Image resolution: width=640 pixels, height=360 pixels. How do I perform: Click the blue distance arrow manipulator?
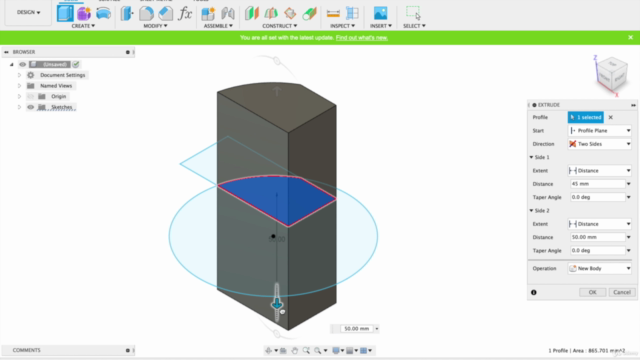(x=277, y=303)
